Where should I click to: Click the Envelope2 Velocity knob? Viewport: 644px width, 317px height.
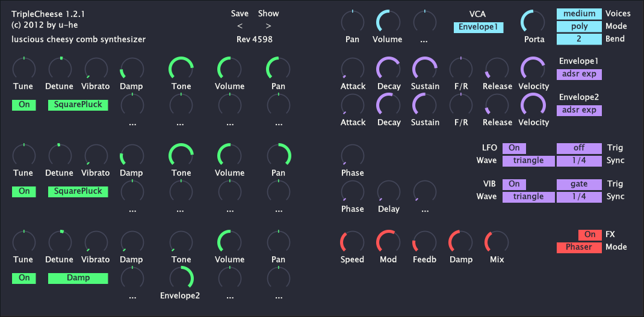click(x=533, y=105)
